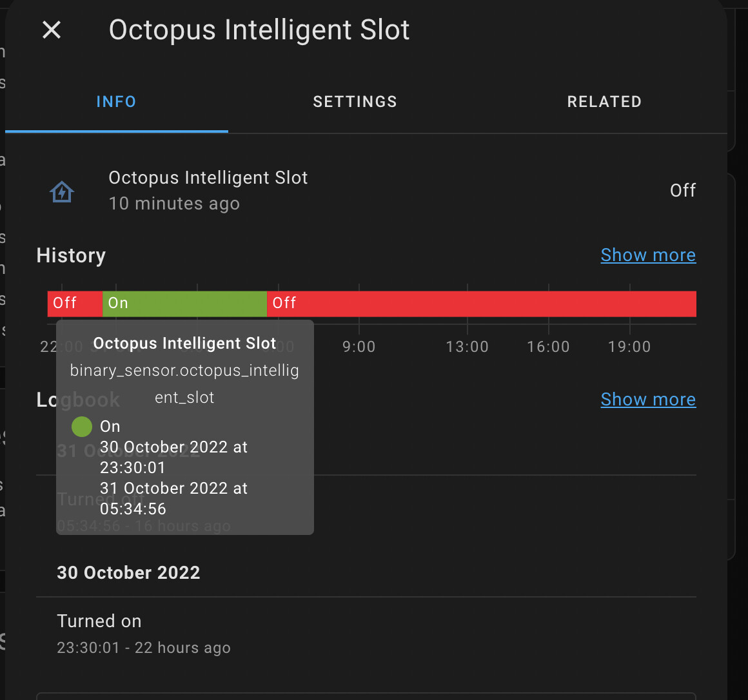
Task: Close the entity dialog with the X
Action: (51, 30)
